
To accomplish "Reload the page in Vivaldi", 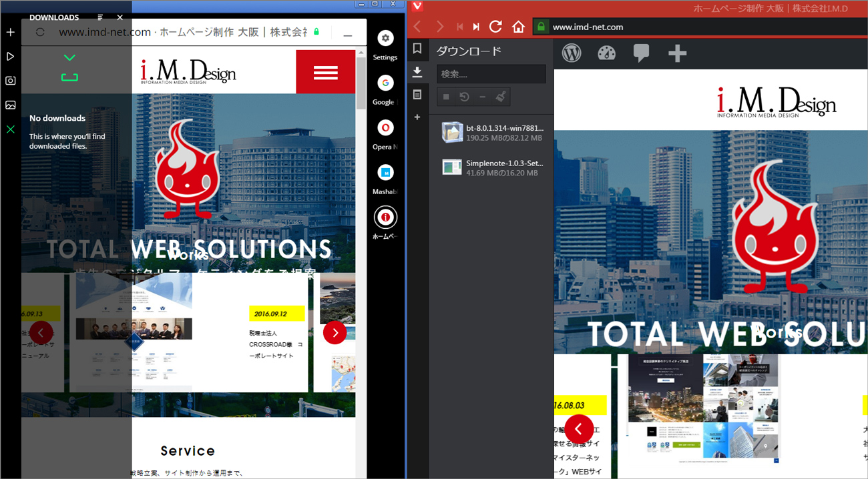I will coord(495,27).
